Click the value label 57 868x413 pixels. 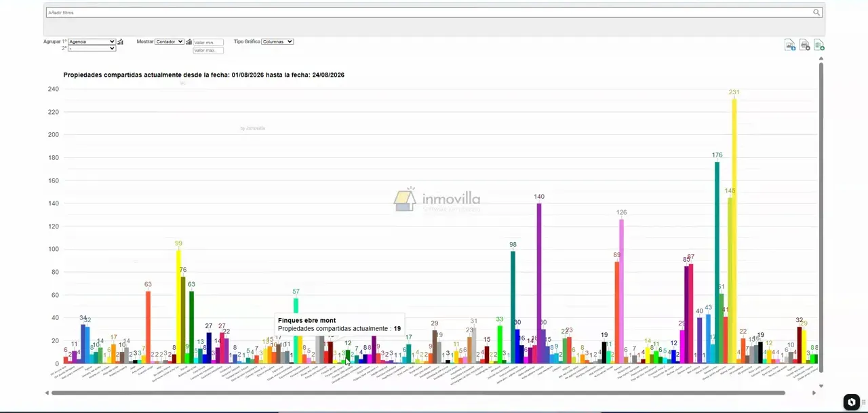296,292
